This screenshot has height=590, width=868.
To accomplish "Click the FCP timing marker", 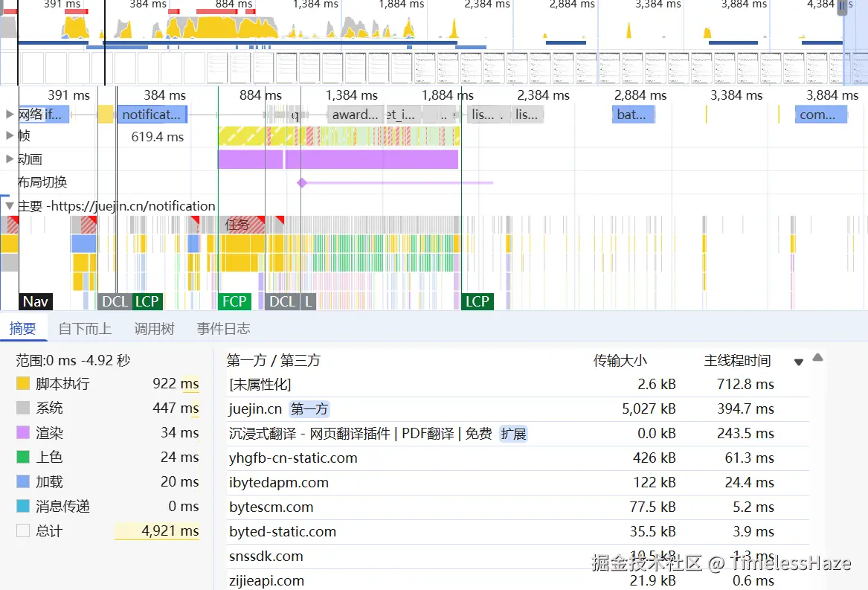I will click(235, 301).
